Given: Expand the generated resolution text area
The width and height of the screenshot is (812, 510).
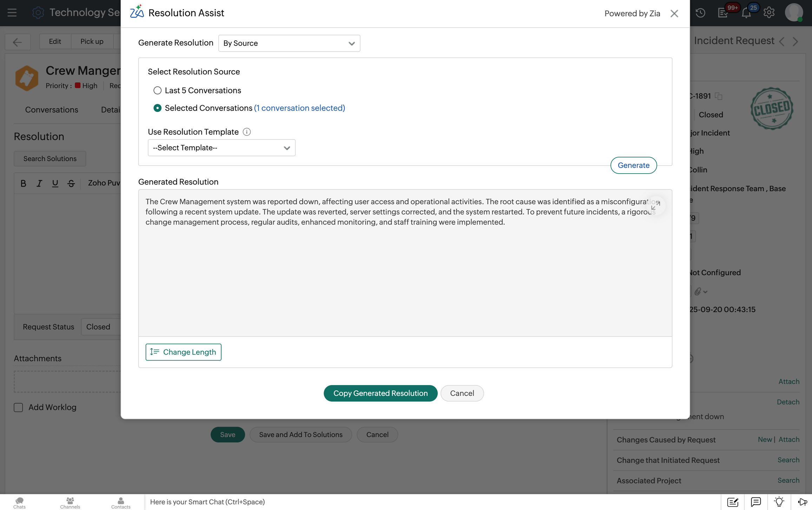Looking at the screenshot, I should 655,206.
